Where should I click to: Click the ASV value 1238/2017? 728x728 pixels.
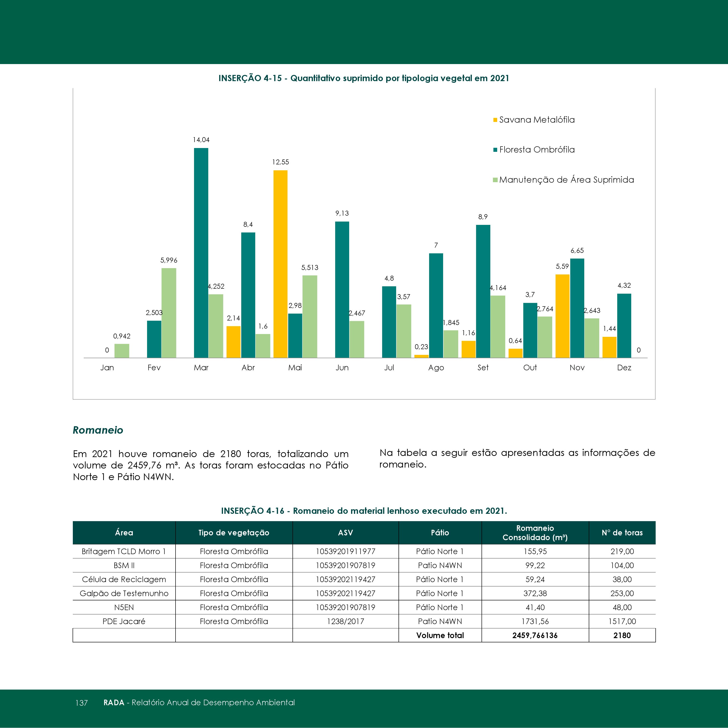pos(346,621)
